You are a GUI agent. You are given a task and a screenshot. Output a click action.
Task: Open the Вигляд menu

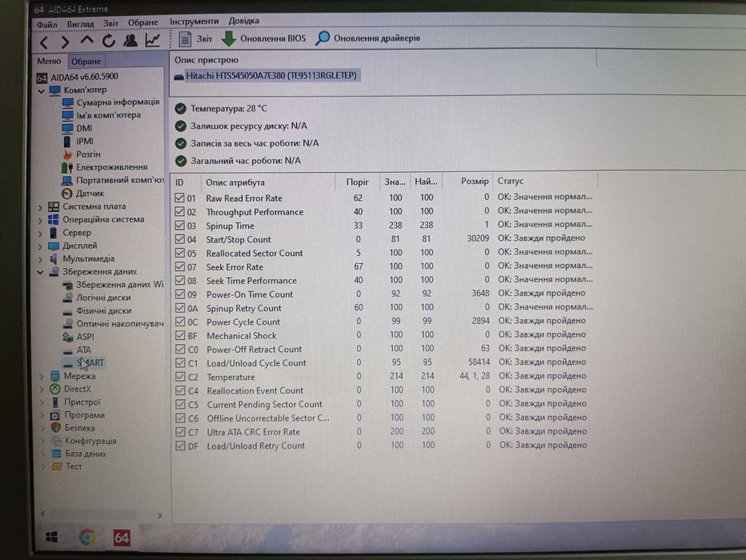80,23
